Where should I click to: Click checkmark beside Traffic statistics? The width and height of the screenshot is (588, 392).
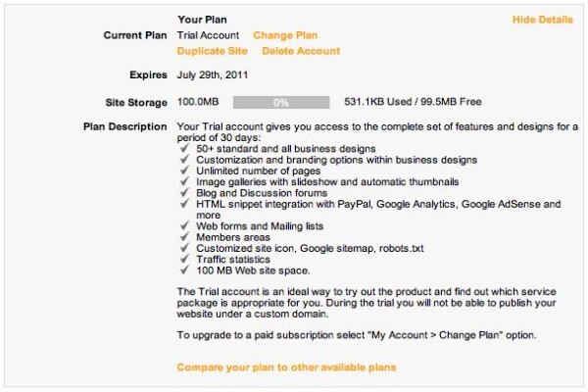click(x=184, y=259)
